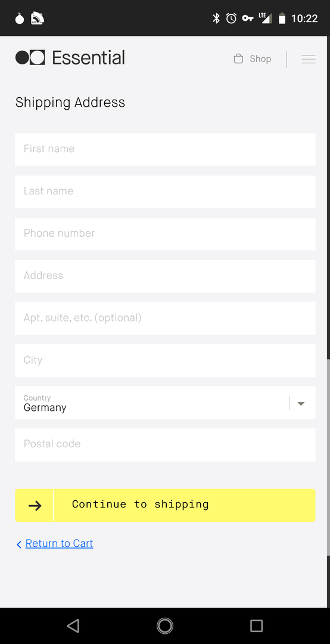Viewport: 330px width, 644px height.
Task: Tap the back chevron beside Return to Cart
Action: pos(19,544)
